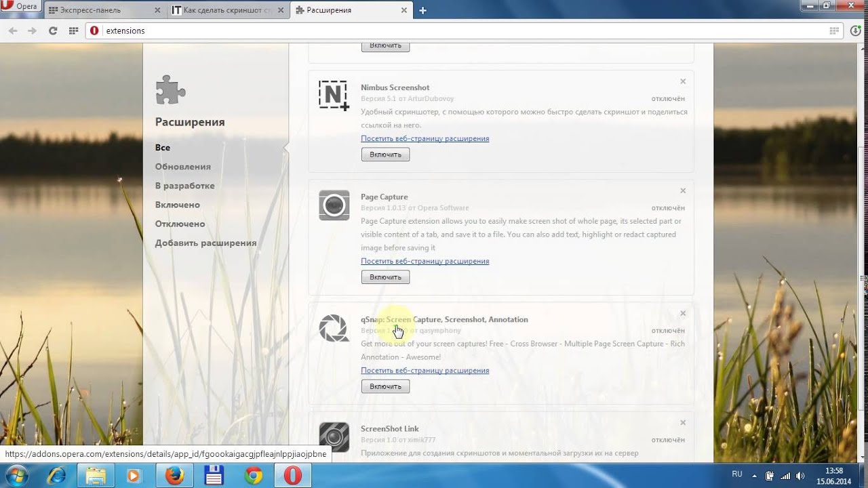Go forward with the forward arrow
868x488 pixels.
click(32, 30)
